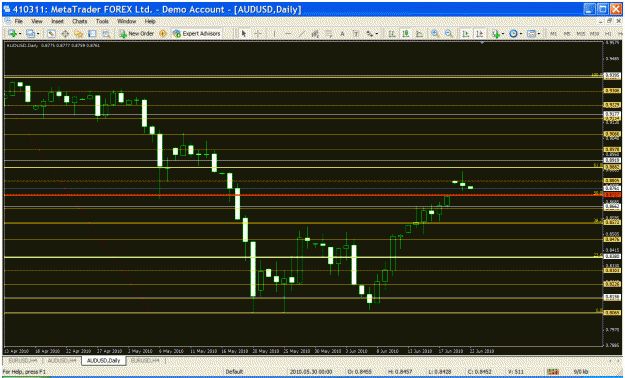Restore the inner chart window

[x=609, y=21]
